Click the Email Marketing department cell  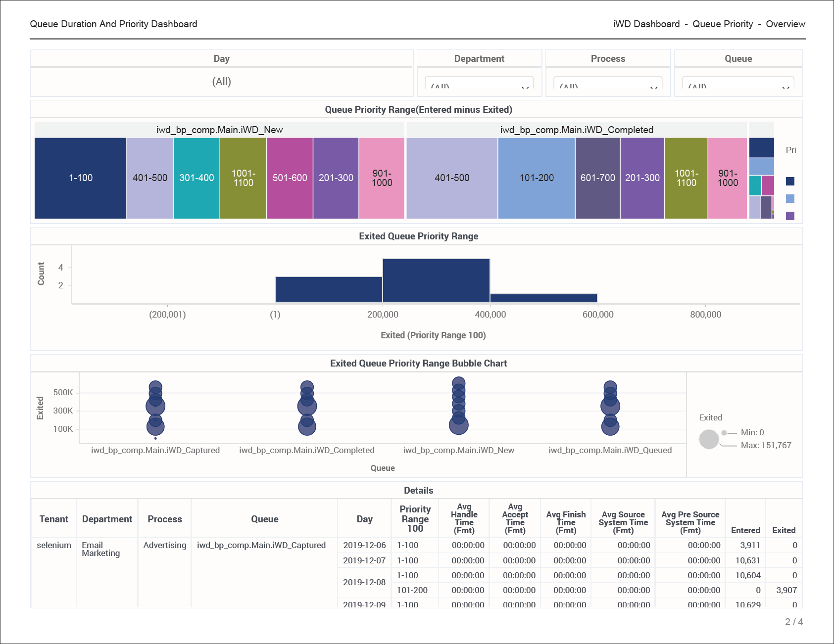[101, 549]
